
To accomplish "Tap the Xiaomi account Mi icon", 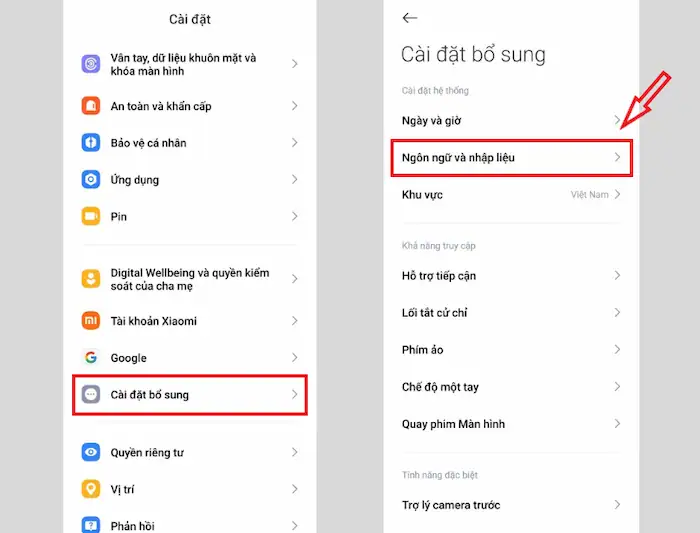I will click(91, 321).
